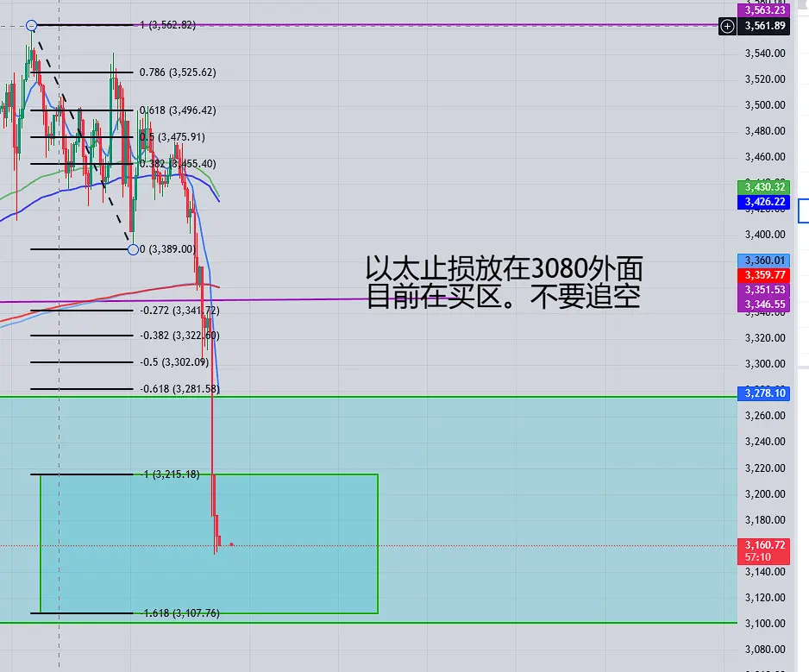Click the 3,220.00 price axis tick

(765, 468)
